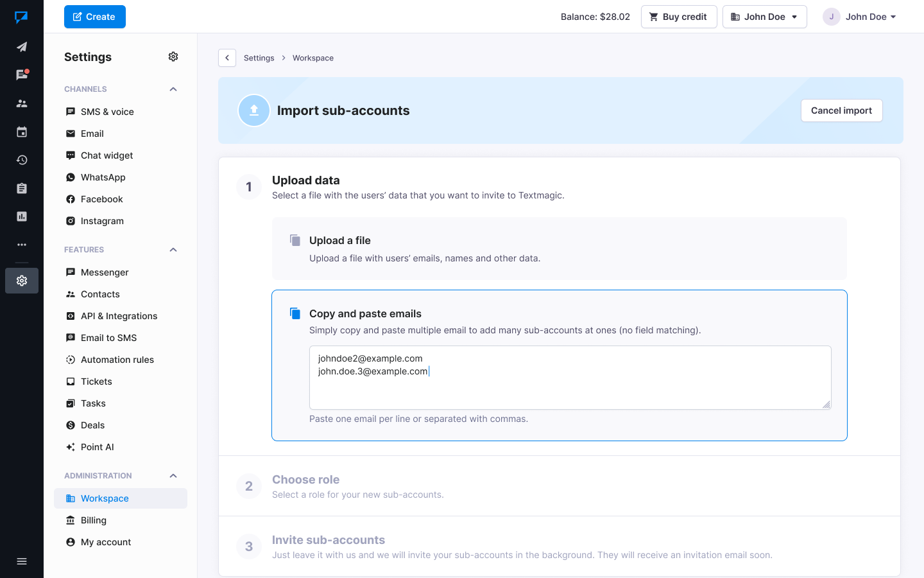Collapse the CHANNELS section
Screen dimensions: 924x578
point(173,89)
